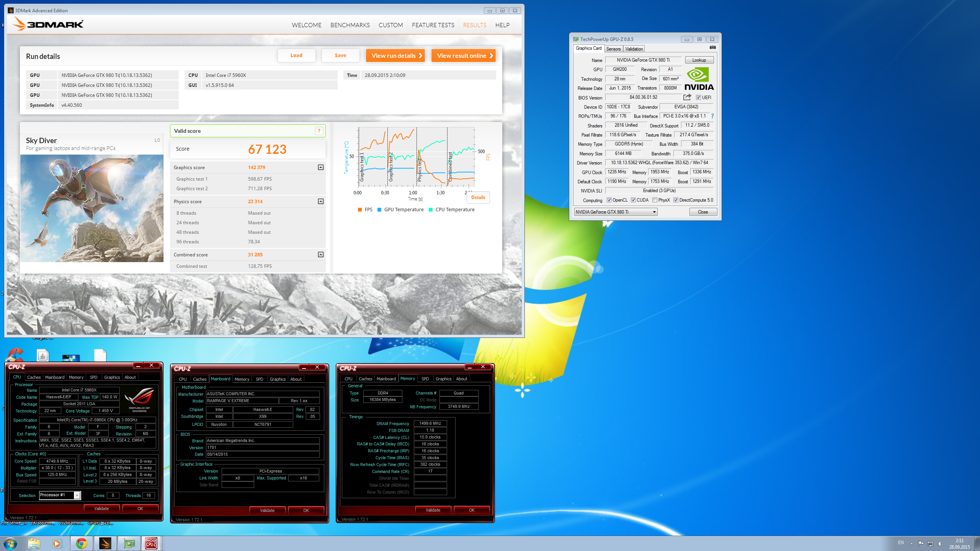Click the Details button on the chart
Image resolution: width=980 pixels, height=551 pixels.
coord(478,197)
